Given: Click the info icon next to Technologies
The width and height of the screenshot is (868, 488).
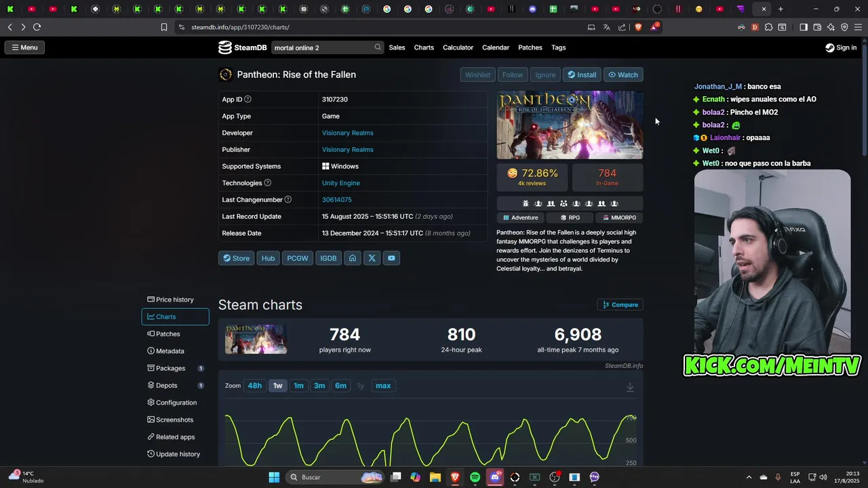Looking at the screenshot, I should point(267,183).
